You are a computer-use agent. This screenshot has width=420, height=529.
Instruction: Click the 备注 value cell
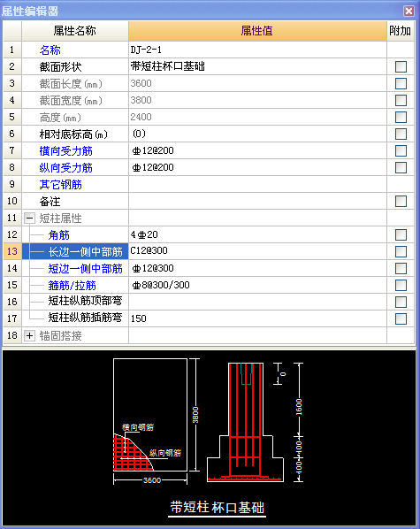(257, 201)
